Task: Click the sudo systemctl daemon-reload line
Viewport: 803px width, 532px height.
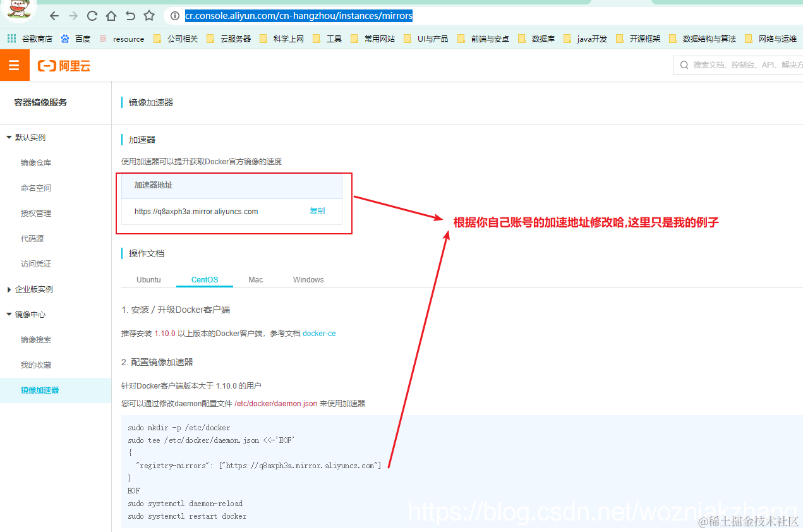Action: [x=185, y=504]
